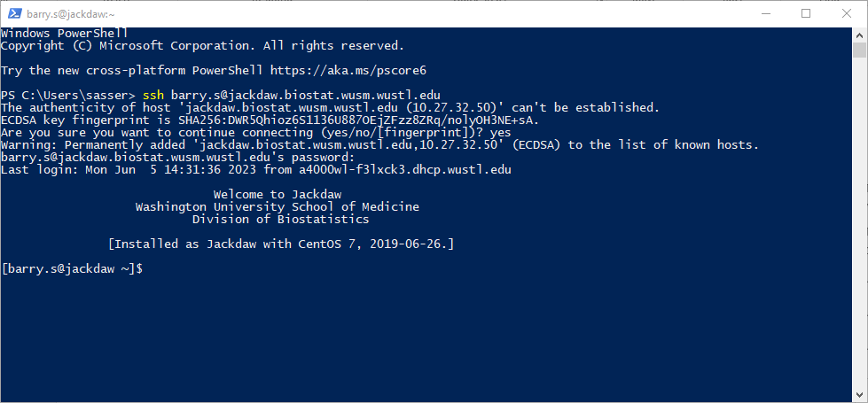This screenshot has width=868, height=403.
Task: Click the scrollbar up arrow
Action: click(x=859, y=35)
